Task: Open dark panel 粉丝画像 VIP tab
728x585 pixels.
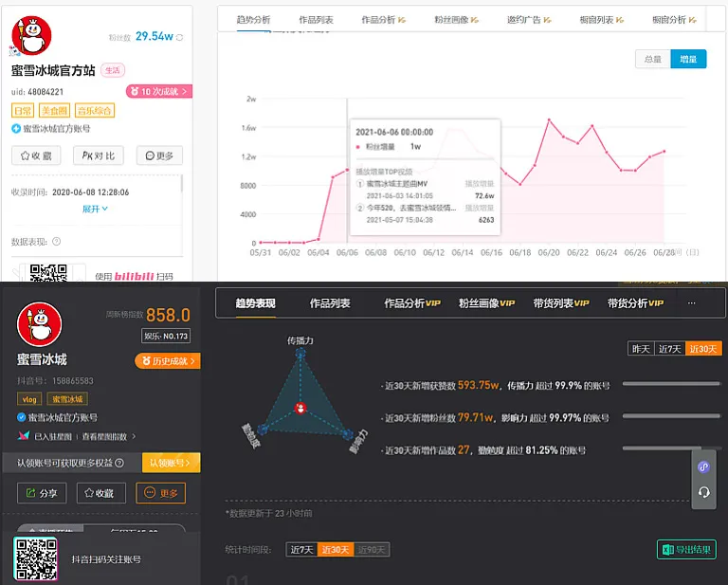Action: coord(486,303)
